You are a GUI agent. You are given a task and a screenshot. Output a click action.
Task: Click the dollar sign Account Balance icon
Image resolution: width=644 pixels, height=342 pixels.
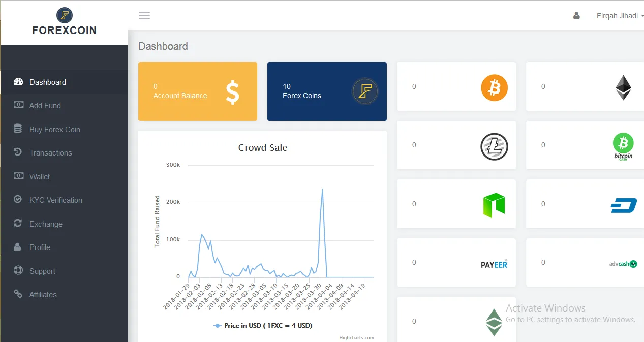232,92
